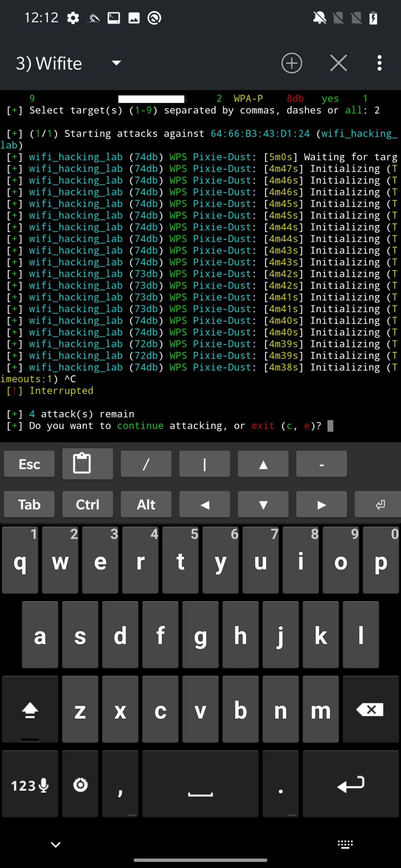
Task: Tap the muted bell icon in status bar
Action: point(319,18)
